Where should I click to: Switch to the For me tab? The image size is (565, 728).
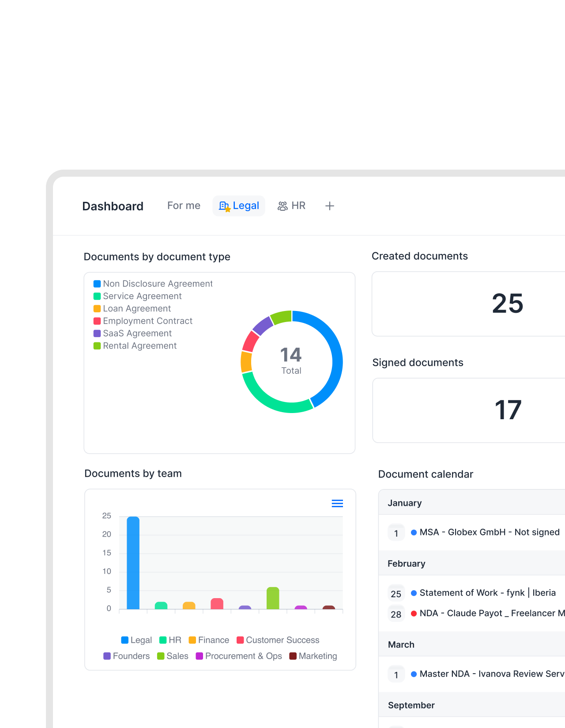(x=184, y=206)
